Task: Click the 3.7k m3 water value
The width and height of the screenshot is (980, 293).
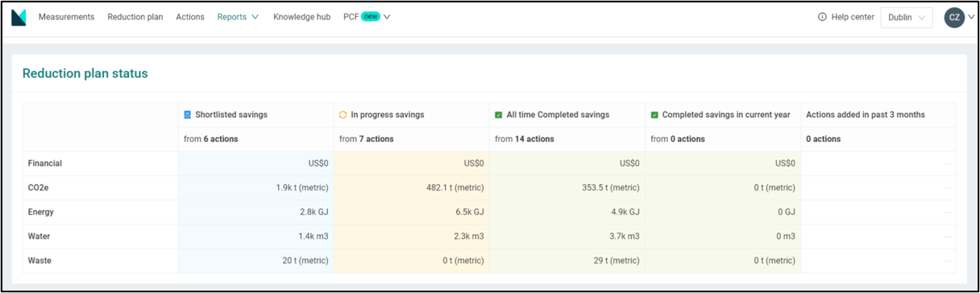Action: point(624,236)
